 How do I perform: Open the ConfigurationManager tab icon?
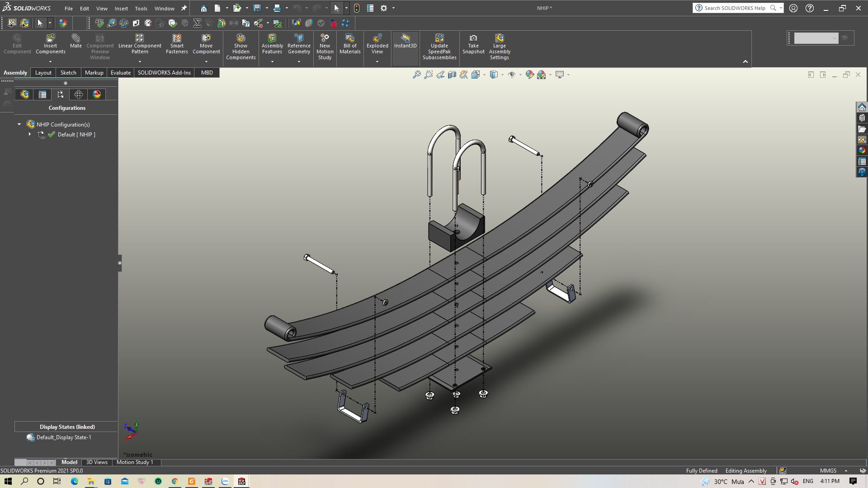(61, 94)
